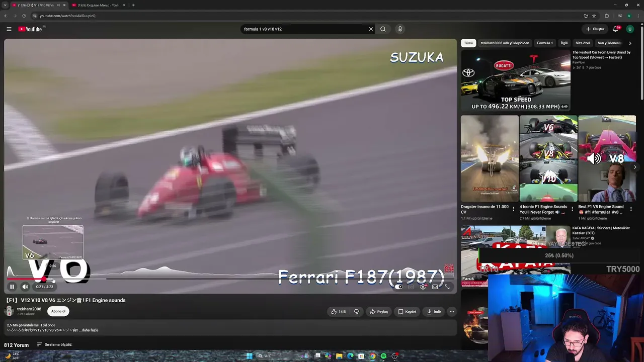Viewport: 644px width, 362px height.
Task: Open the browser extensions puzzle icon
Action: pyautogui.click(x=606, y=16)
